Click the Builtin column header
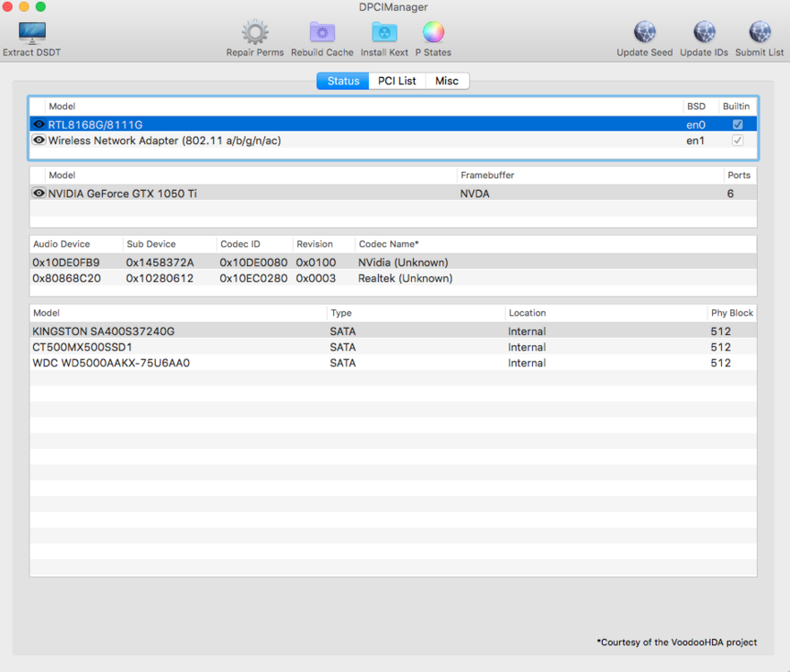This screenshot has height=672, width=790. click(x=736, y=107)
